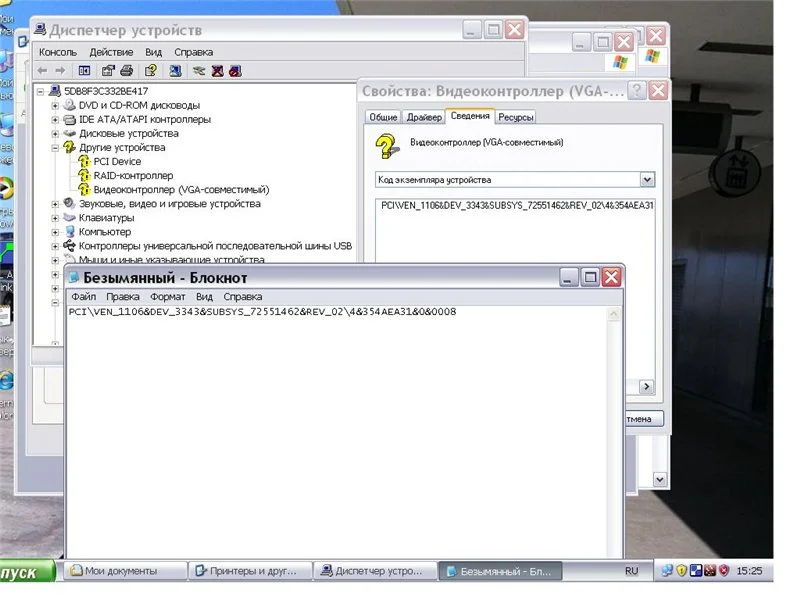Click the Notepad title bar icon

[x=74, y=278]
